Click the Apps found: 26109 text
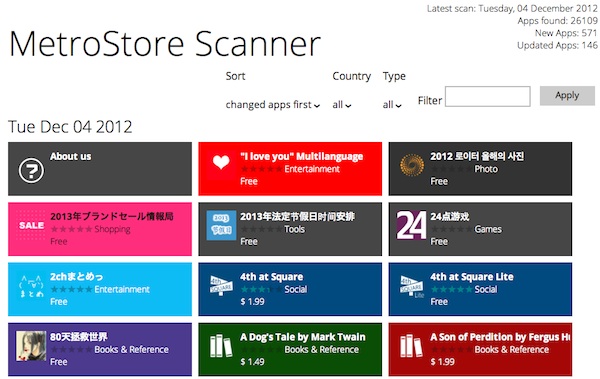The image size is (600, 379). click(557, 21)
